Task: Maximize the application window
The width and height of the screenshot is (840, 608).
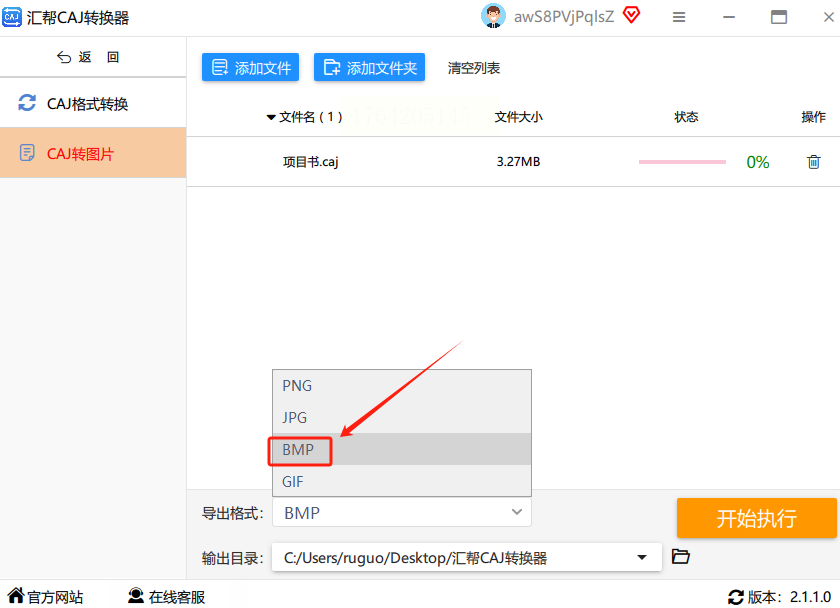Action: [x=778, y=17]
